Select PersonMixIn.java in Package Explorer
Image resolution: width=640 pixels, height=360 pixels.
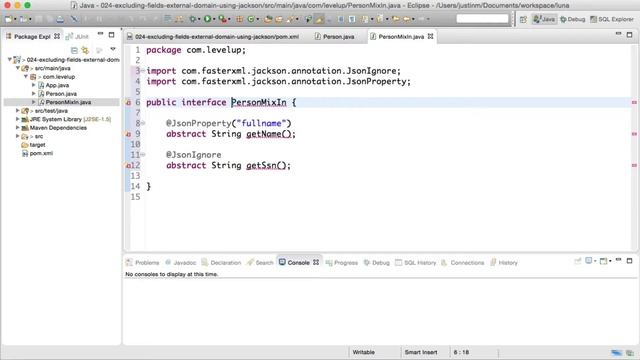[x=68, y=102]
